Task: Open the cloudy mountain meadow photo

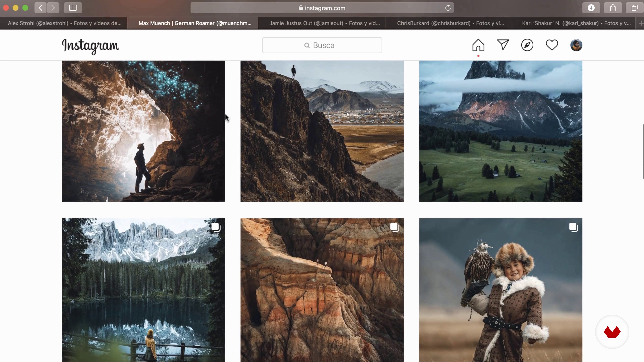Action: tap(501, 131)
